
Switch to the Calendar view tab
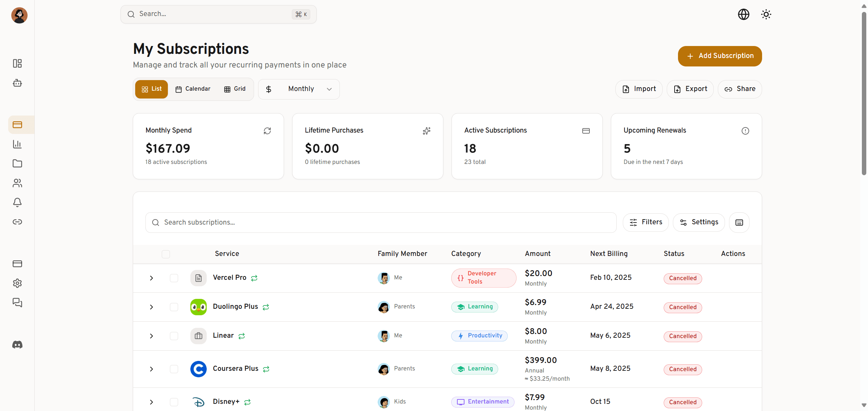coord(193,89)
